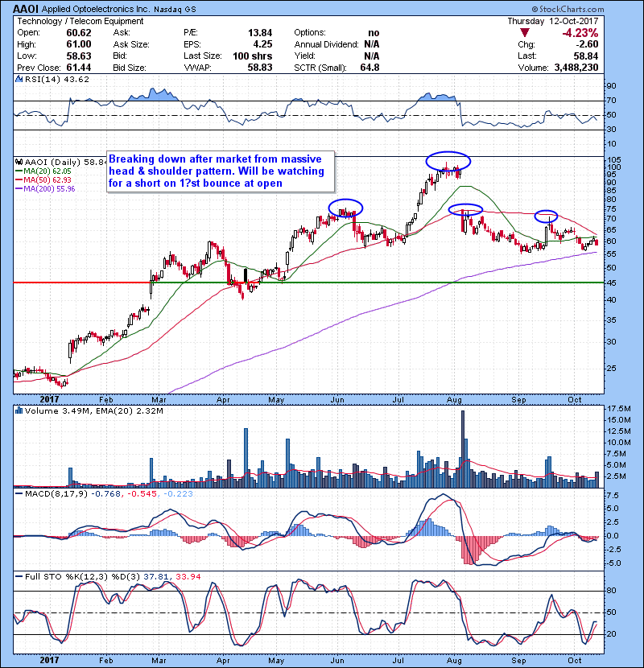
Task: Click the date Thursday 12-Oct-2017
Action: 553,21
